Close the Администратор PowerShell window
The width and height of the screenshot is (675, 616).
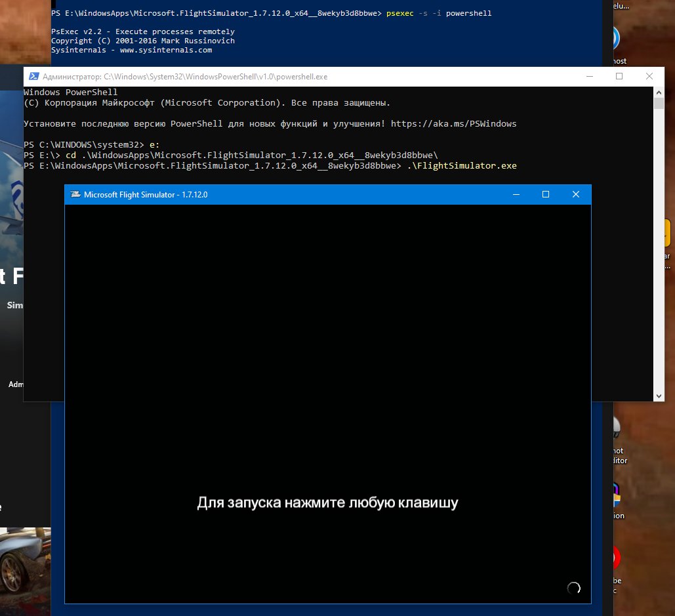(x=649, y=77)
